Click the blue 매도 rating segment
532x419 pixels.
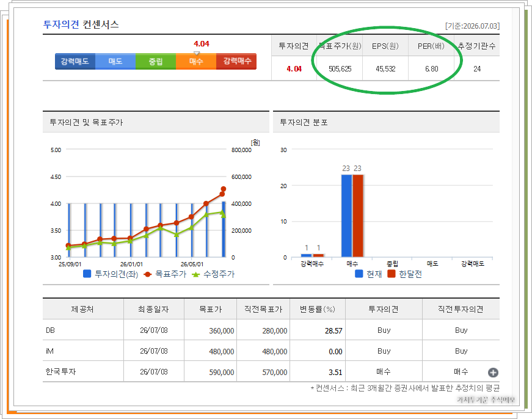115,62
